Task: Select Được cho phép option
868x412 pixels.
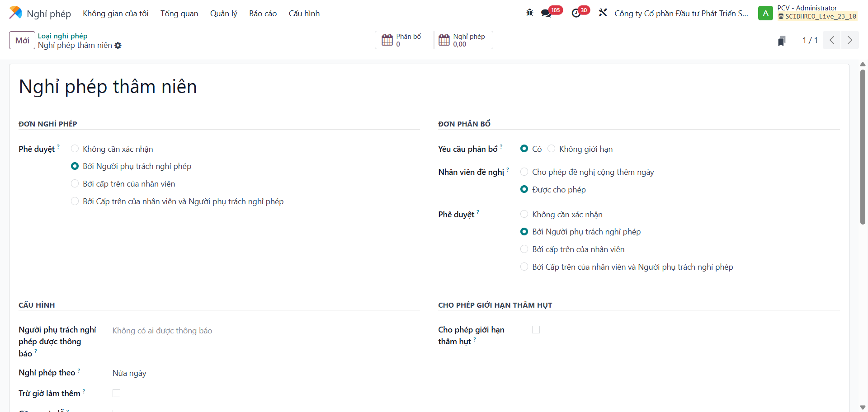Action: click(524, 189)
